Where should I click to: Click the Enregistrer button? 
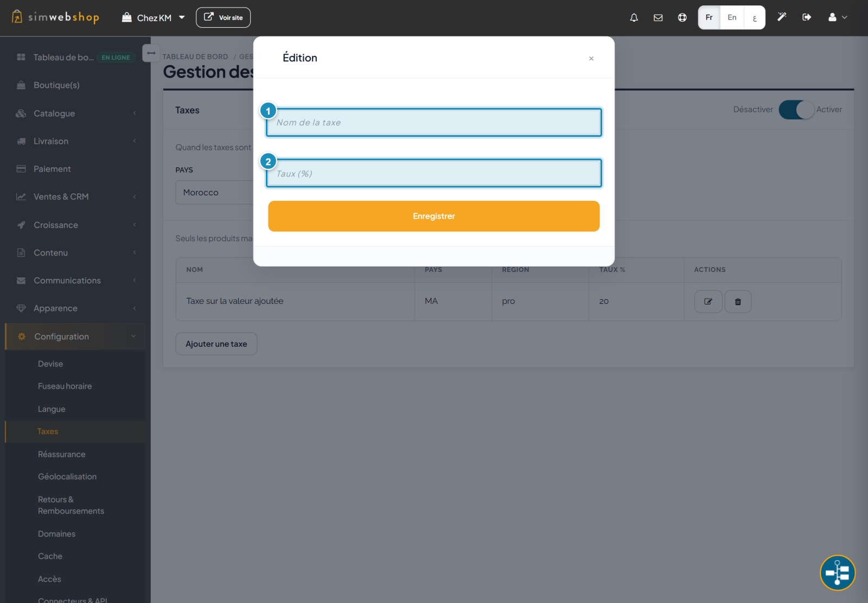coord(434,216)
